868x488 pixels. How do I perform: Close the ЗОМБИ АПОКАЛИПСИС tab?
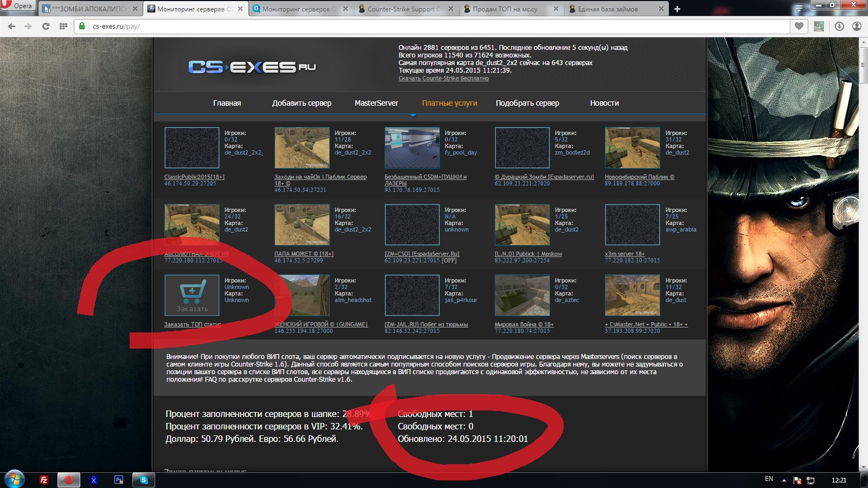(x=135, y=9)
